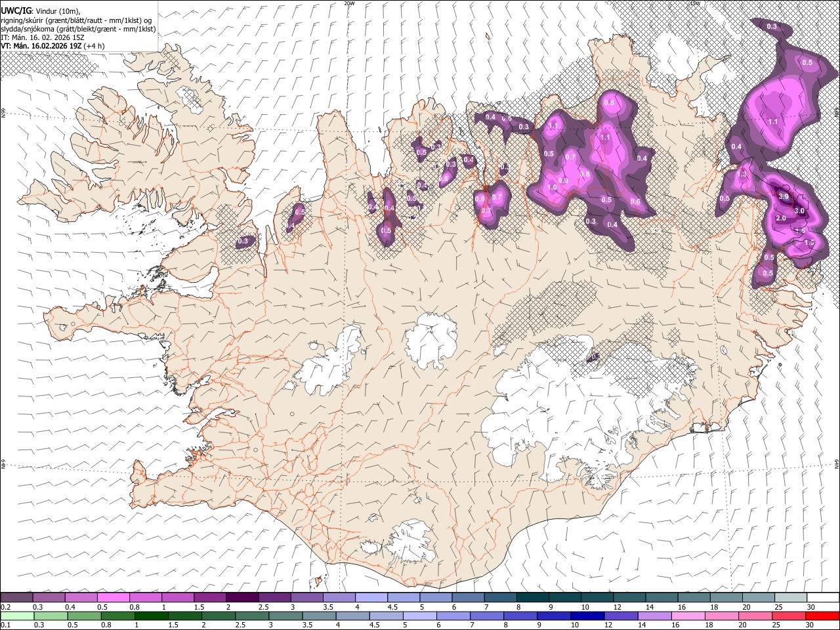Click the 3.0 precipitation value on the east coast
840x630 pixels.
(x=799, y=211)
